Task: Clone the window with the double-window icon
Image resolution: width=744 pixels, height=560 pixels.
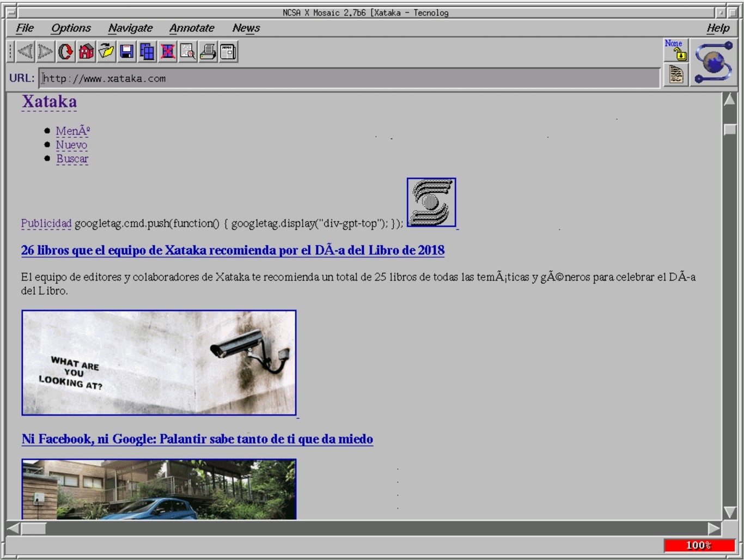Action: pyautogui.click(x=147, y=52)
